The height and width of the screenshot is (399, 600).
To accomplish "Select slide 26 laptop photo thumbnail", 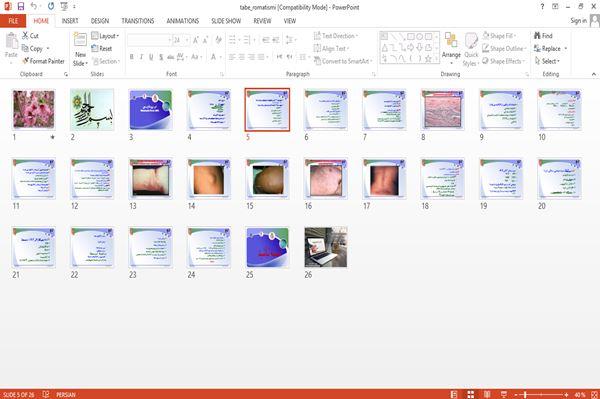I will (x=326, y=247).
